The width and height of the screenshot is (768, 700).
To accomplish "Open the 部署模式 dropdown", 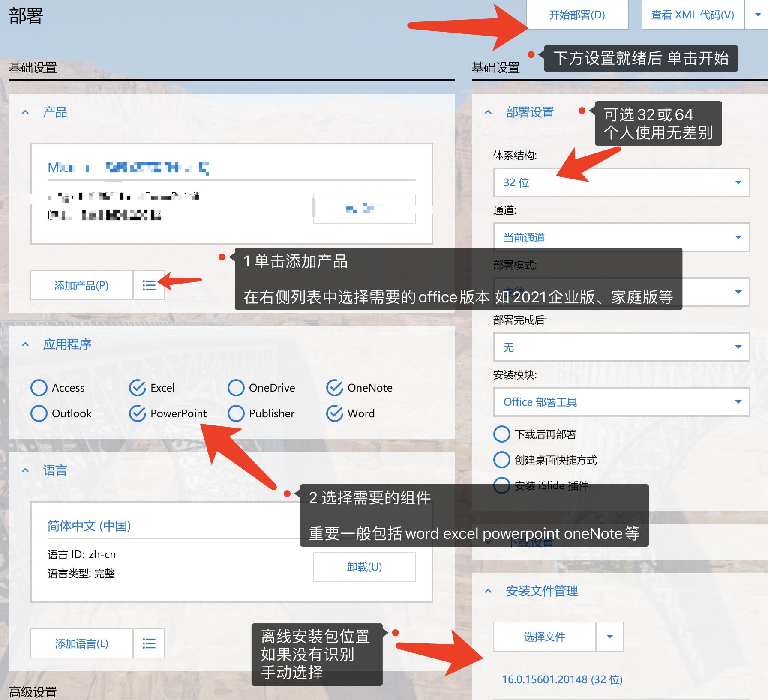I will (x=621, y=292).
